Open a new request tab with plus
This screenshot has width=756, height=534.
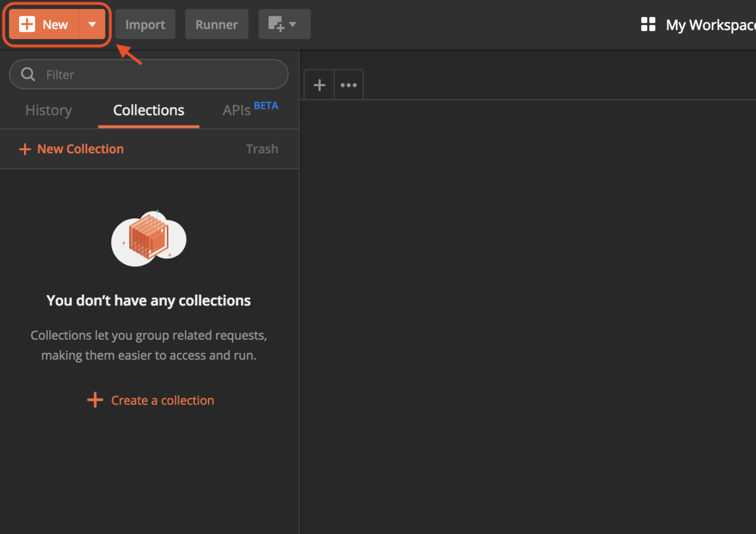point(319,85)
